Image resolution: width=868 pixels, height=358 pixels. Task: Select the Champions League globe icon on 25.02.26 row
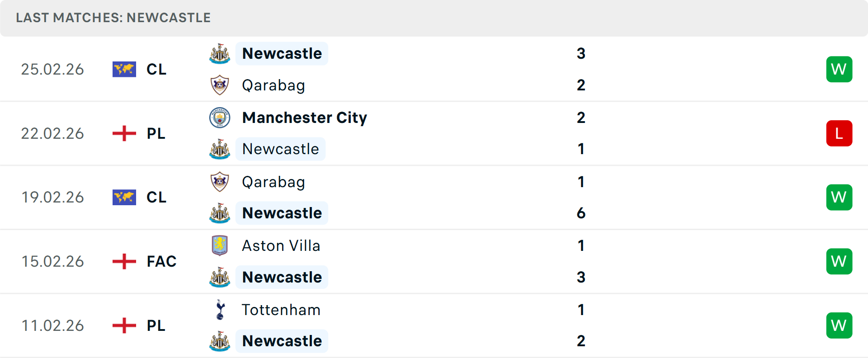point(124,69)
